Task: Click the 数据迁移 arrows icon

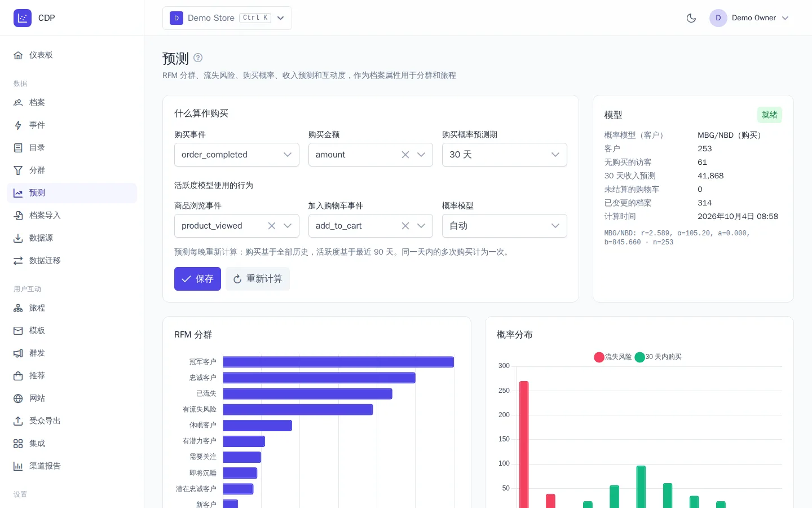Action: 18,261
